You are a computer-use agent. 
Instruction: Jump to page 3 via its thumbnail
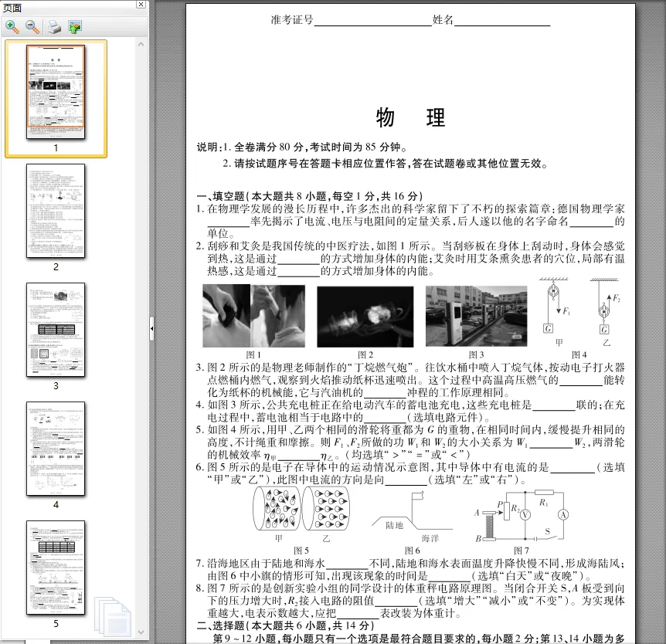pos(56,330)
